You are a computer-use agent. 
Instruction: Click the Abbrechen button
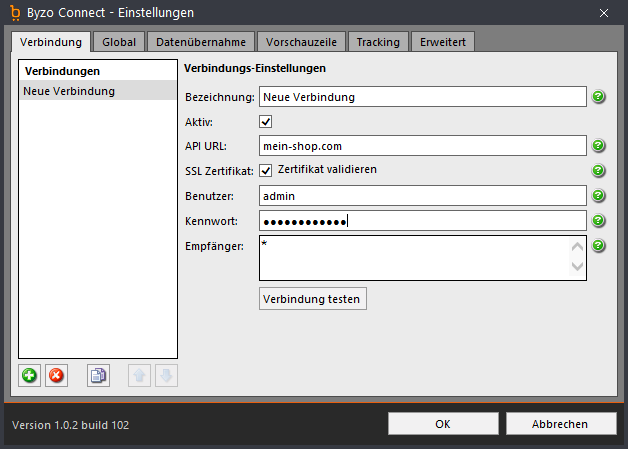pos(561,424)
